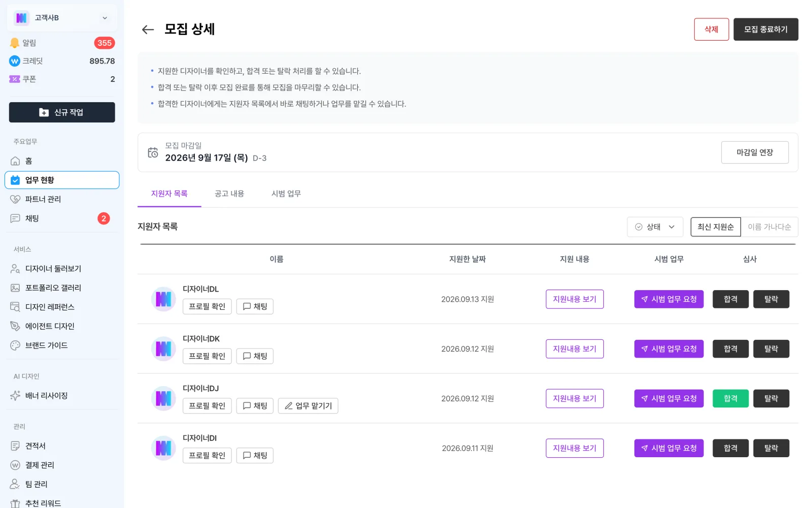Open 프로필 확인 for 디자이너DK

(x=207, y=356)
